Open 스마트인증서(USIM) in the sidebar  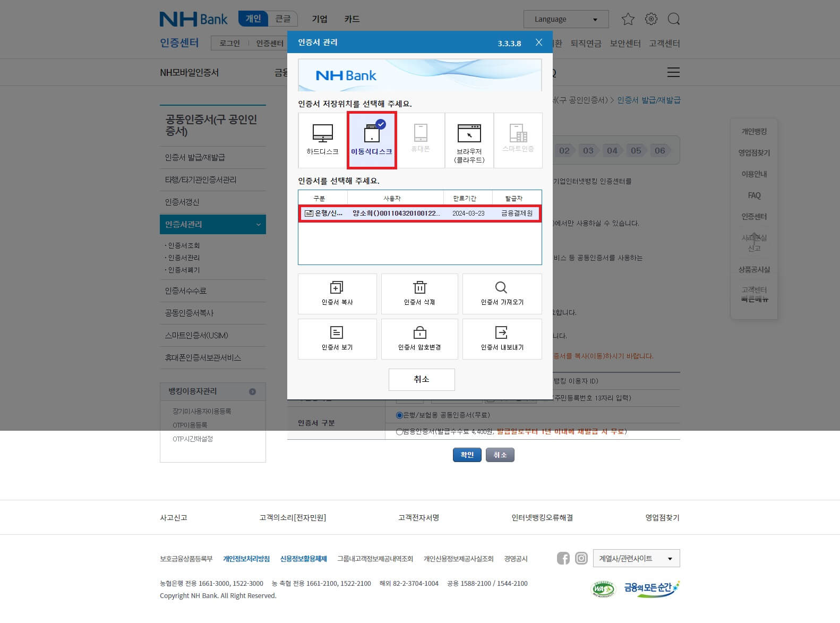[196, 336]
